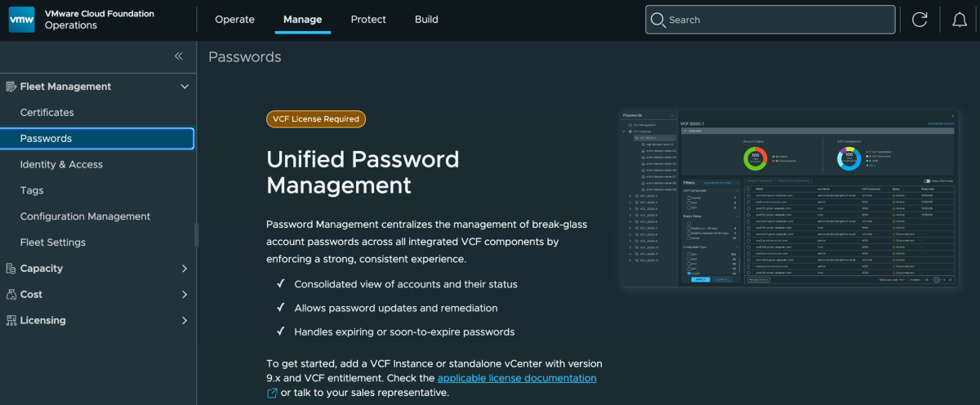Open the notifications bell icon
The height and width of the screenshot is (405, 980).
click(960, 20)
